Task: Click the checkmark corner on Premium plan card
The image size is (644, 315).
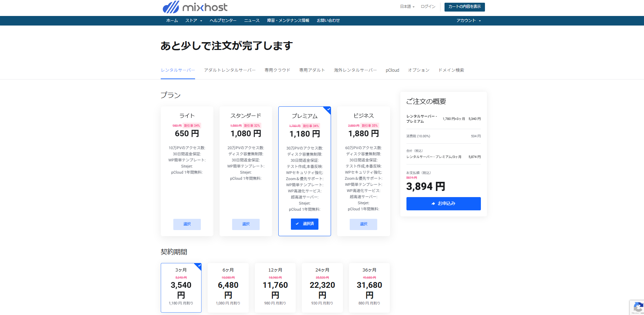Action: point(328,109)
